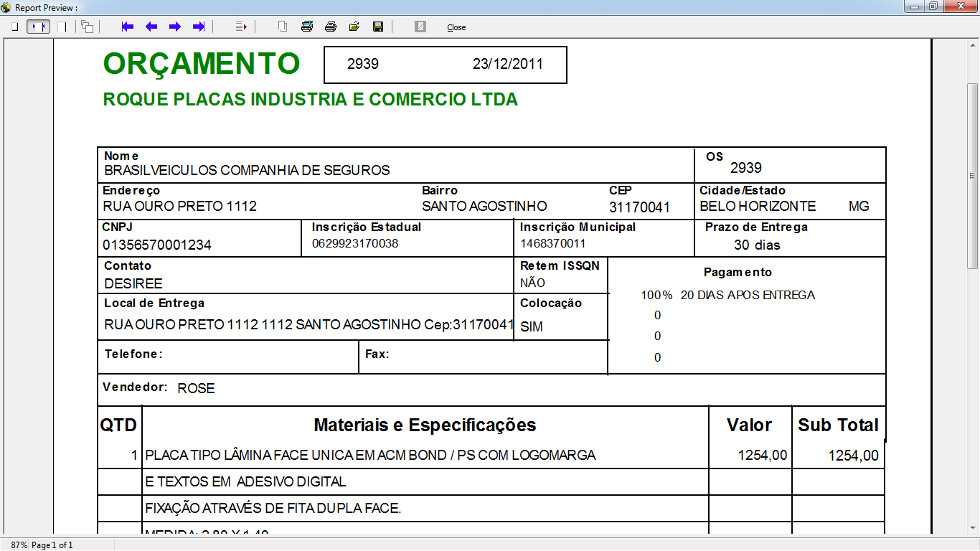Click the scrollbar down arrow
Image resolution: width=980 pixels, height=551 pixels.
pyautogui.click(x=973, y=527)
